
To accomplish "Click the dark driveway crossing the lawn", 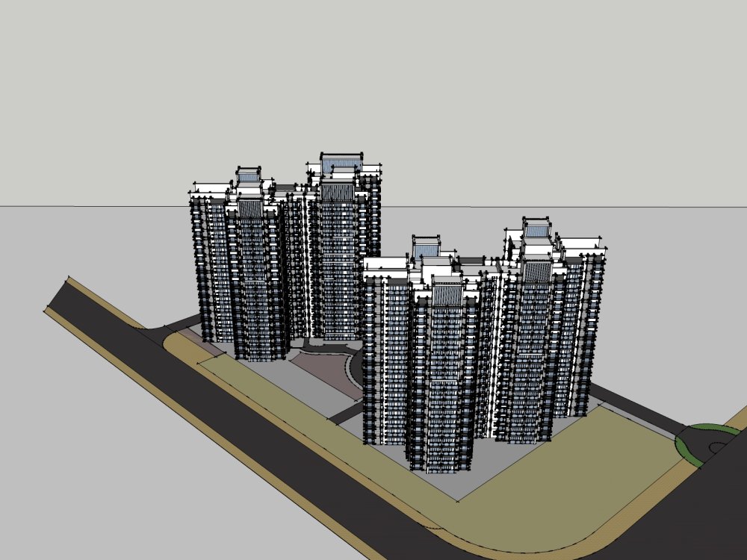I will pos(345,412).
